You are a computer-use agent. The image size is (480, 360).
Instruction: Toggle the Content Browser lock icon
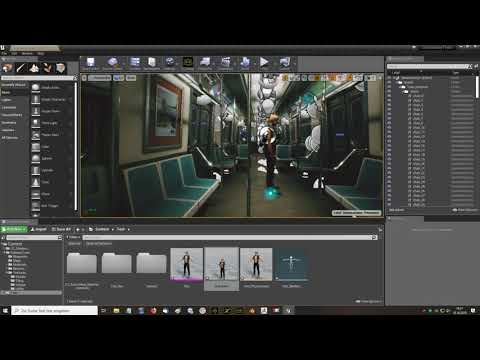[x=380, y=229]
